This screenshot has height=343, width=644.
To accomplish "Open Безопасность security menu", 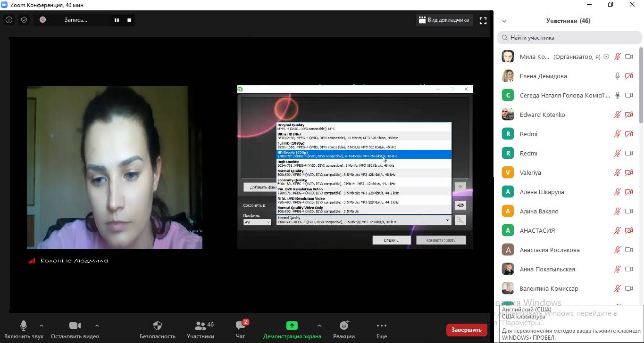I will click(x=157, y=329).
